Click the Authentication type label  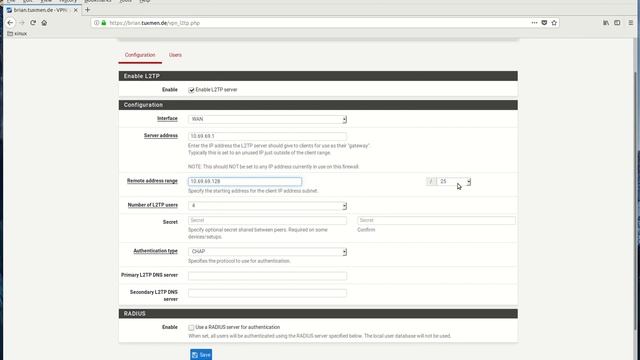click(x=156, y=251)
